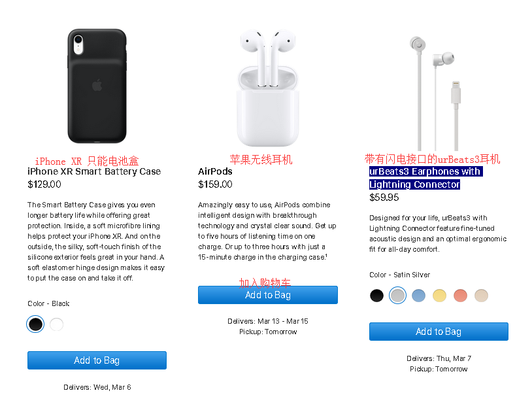532x395 pixels.
Task: Click the $59.95 urBeats3 price
Action: pos(384,197)
